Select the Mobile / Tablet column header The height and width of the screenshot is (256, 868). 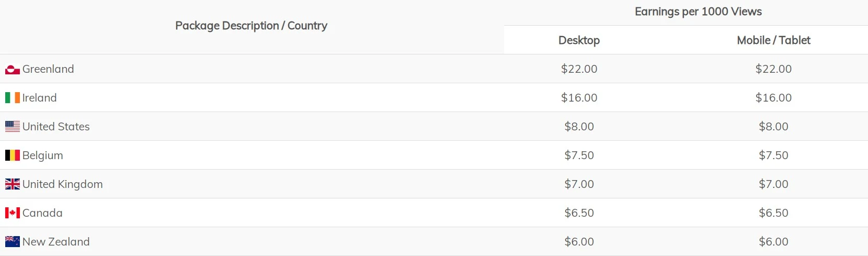click(x=773, y=40)
